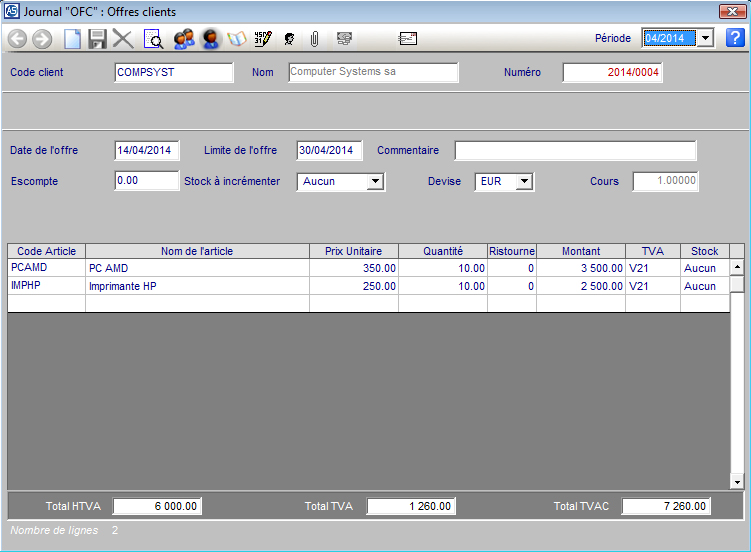Save the offer with the floppy disk icon
The width and height of the screenshot is (751, 552).
click(x=97, y=39)
